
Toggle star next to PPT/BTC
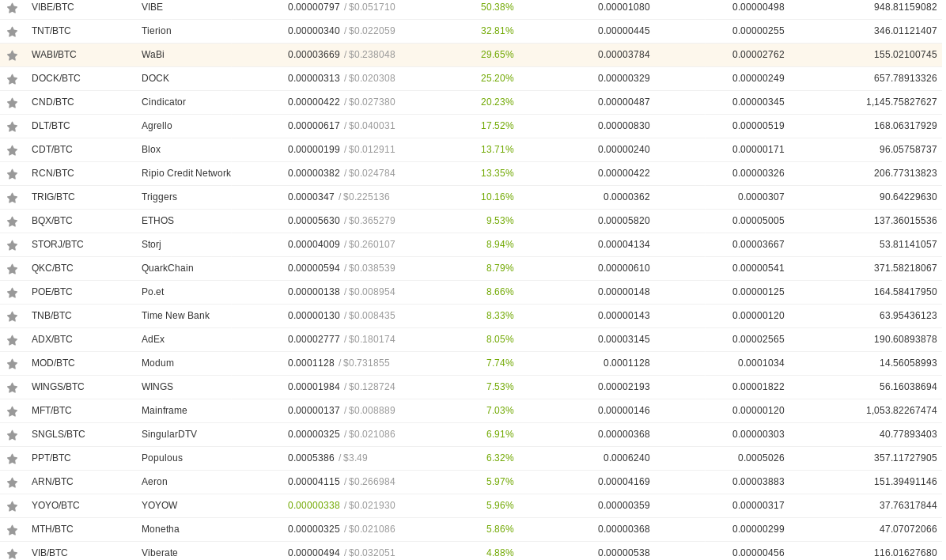(x=12, y=459)
